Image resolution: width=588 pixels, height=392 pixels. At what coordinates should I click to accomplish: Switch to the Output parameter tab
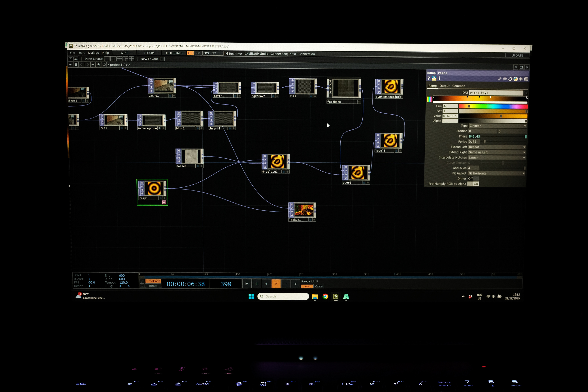coord(444,86)
